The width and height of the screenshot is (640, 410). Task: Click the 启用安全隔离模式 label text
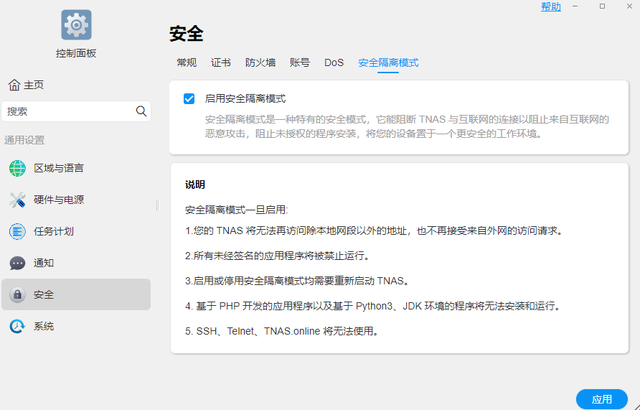tap(245, 99)
